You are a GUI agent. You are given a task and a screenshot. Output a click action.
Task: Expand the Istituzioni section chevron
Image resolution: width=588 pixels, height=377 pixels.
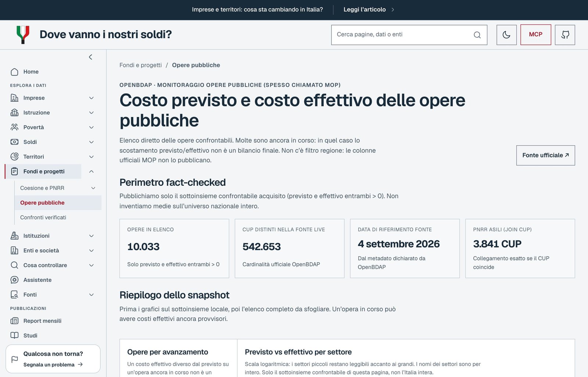click(x=92, y=236)
